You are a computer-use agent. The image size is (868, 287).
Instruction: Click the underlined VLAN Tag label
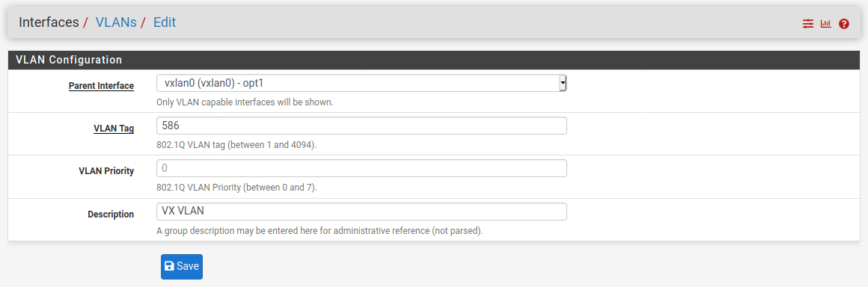[x=114, y=129]
